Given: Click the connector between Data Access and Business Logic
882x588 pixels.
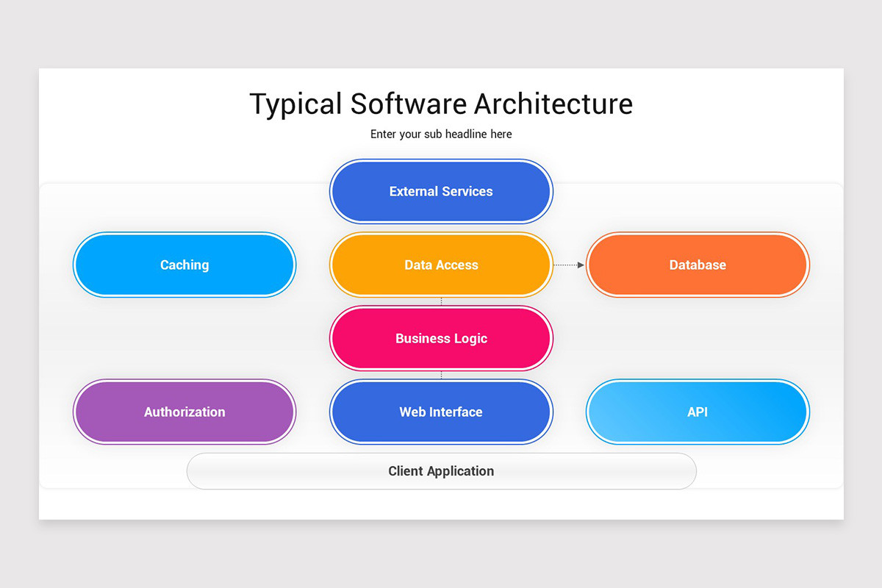Looking at the screenshot, I should [441, 301].
